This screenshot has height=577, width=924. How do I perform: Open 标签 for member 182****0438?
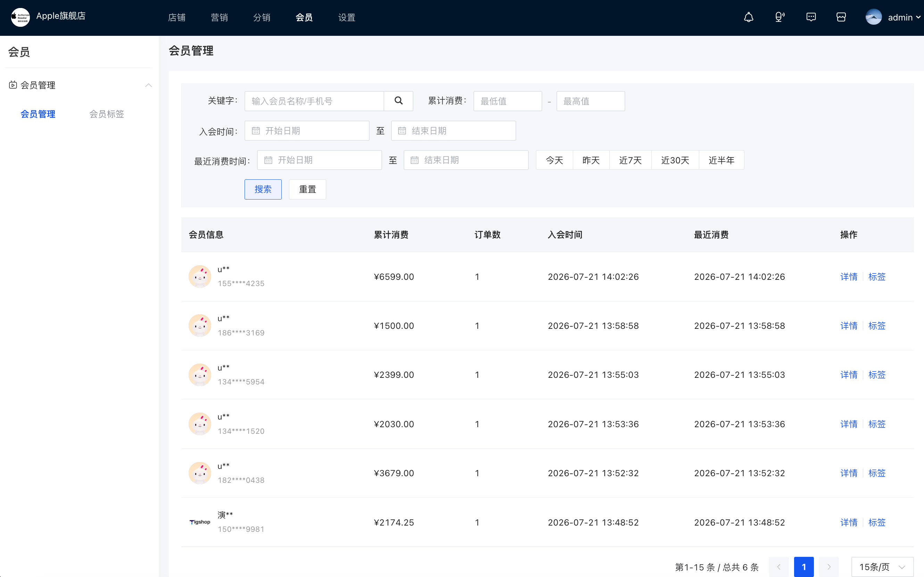pos(877,473)
